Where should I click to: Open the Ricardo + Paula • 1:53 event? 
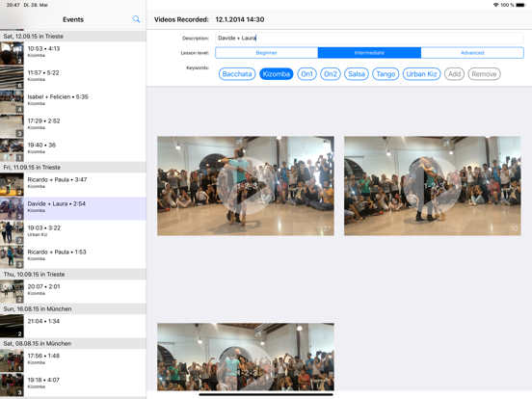pyautogui.click(x=73, y=256)
